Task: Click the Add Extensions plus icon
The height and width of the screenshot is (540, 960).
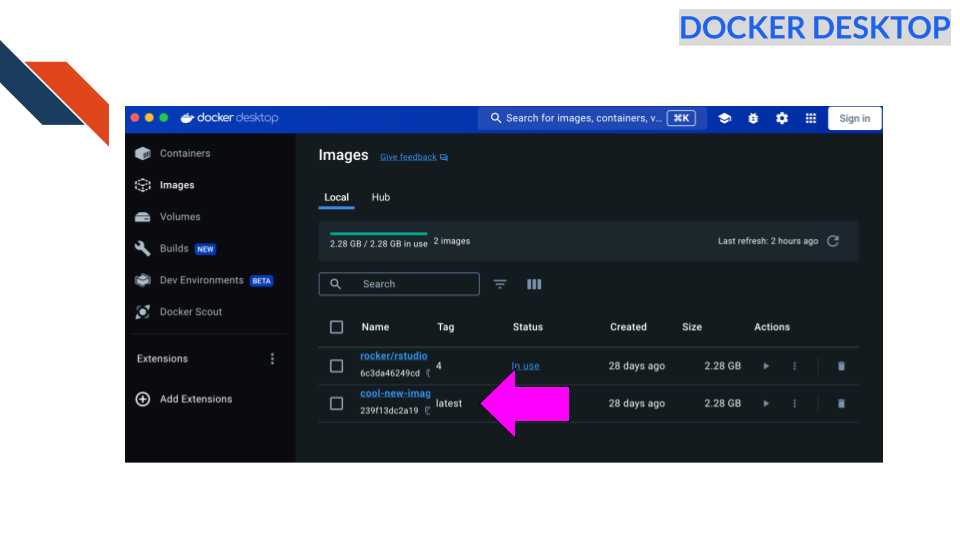Action: click(143, 399)
